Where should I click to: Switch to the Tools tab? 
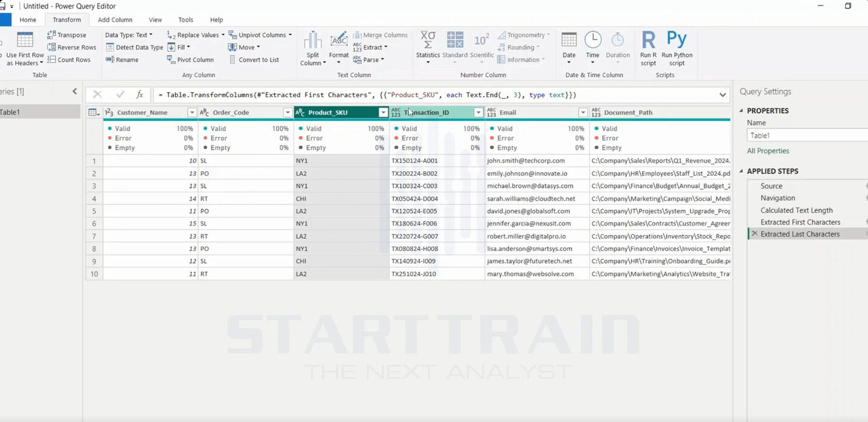(x=186, y=19)
